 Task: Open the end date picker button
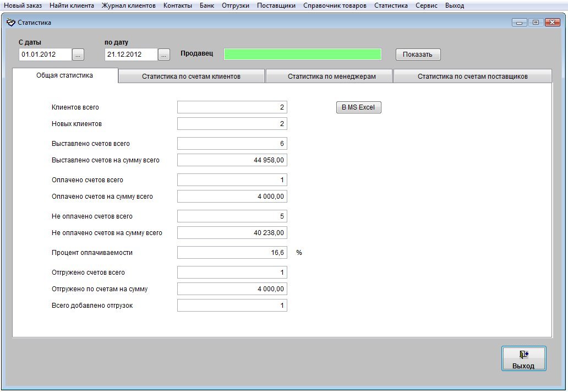164,55
